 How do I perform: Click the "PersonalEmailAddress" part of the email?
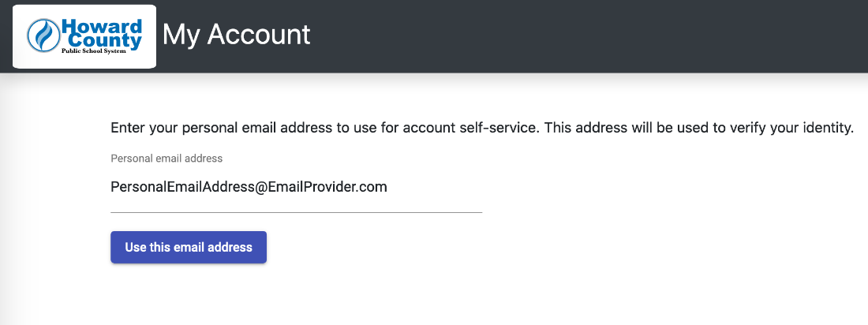pyautogui.click(x=181, y=188)
